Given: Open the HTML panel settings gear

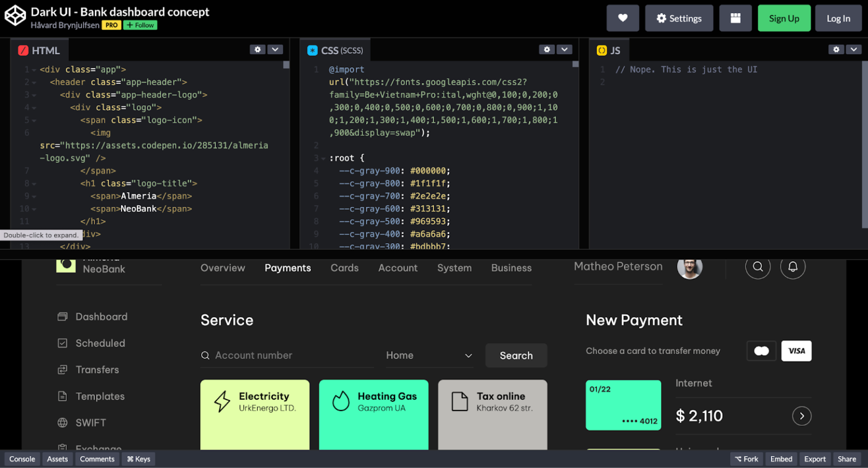Looking at the screenshot, I should 258,49.
